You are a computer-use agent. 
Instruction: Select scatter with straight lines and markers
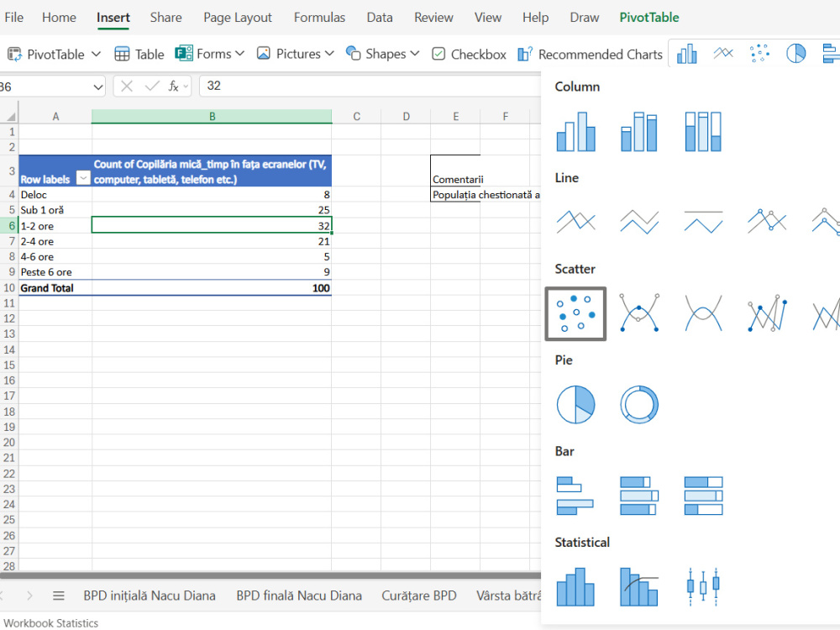pyautogui.click(x=767, y=312)
